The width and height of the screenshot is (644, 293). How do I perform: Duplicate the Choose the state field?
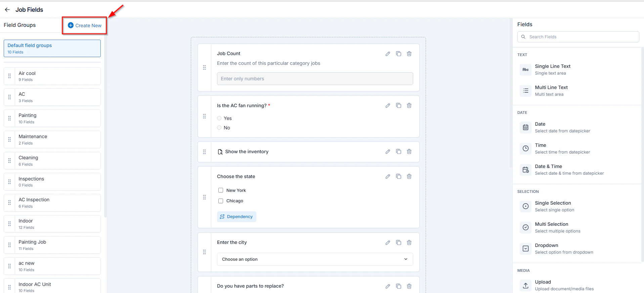tap(398, 176)
